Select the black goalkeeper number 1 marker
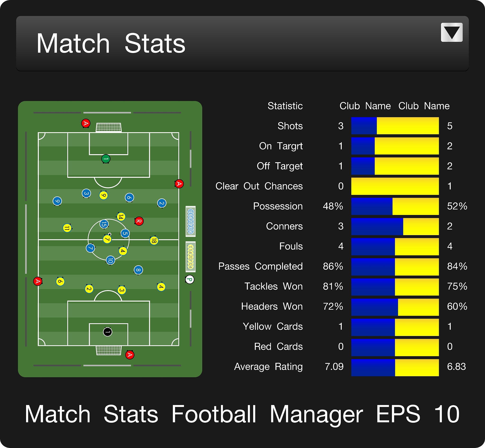485x448 pixels. coord(108,332)
